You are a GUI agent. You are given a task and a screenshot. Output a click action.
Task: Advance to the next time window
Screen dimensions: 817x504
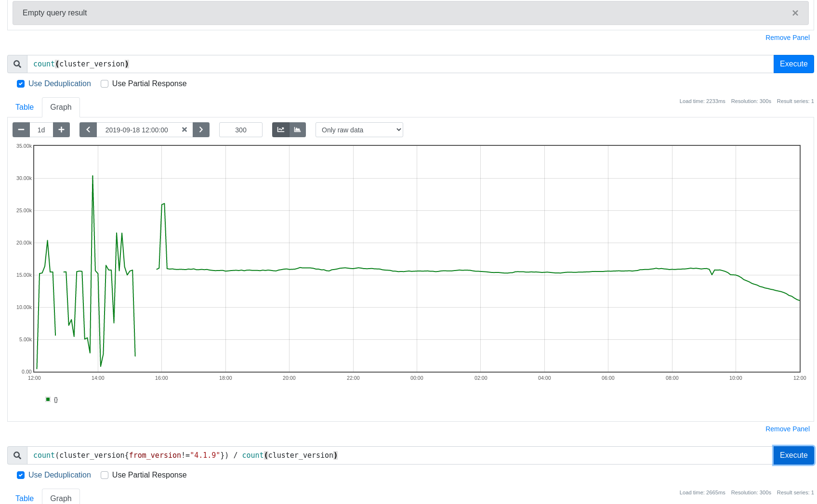tap(201, 130)
